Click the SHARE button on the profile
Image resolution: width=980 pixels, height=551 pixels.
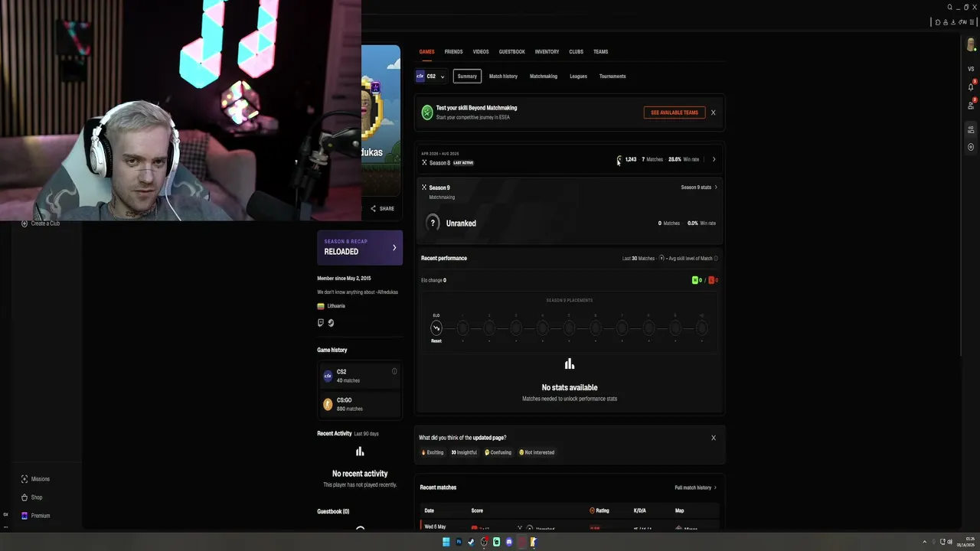(x=382, y=208)
